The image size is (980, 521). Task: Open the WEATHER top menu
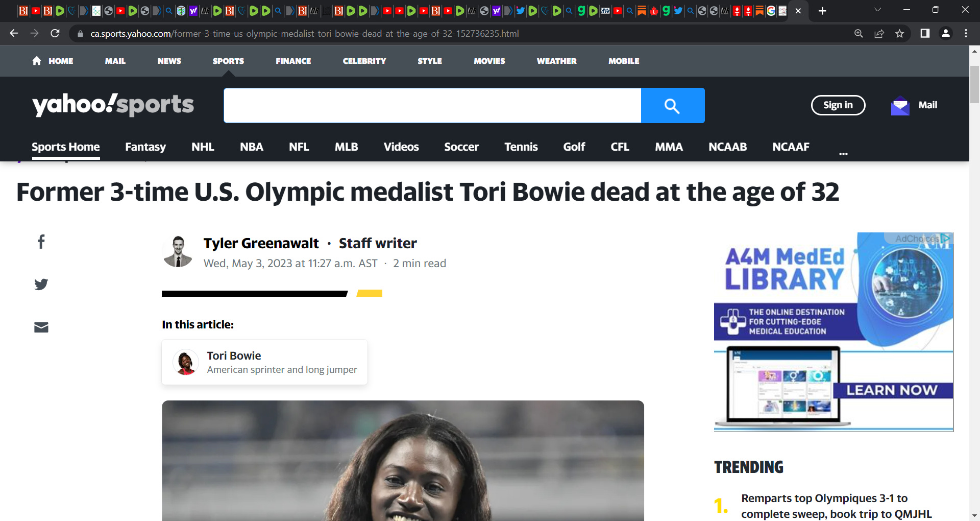(556, 61)
